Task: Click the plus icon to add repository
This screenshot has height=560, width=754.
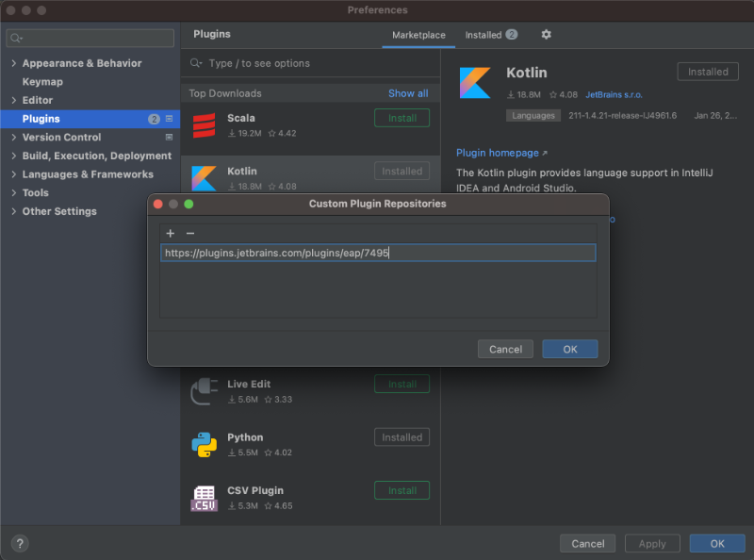Action: tap(171, 234)
